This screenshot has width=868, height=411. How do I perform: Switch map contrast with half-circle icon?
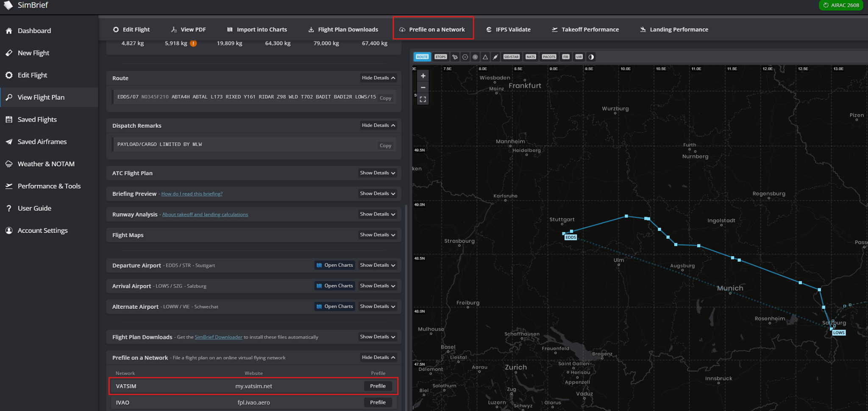[x=591, y=57]
